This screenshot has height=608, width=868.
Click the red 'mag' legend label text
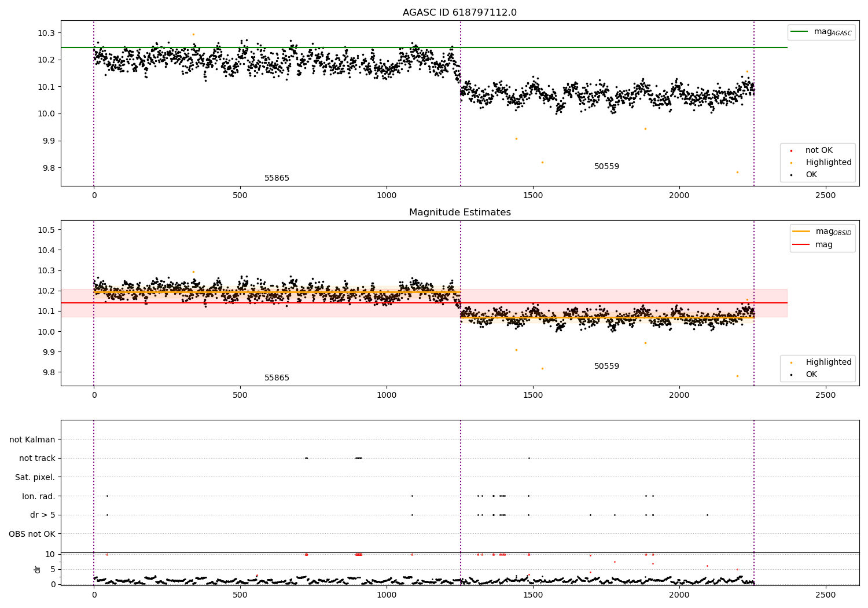(824, 245)
